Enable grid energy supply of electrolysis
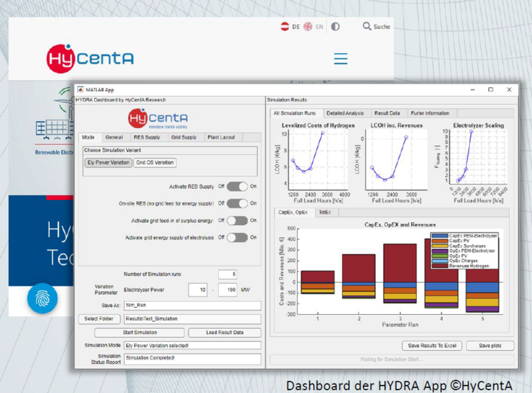This screenshot has height=393, width=532. 237,237
